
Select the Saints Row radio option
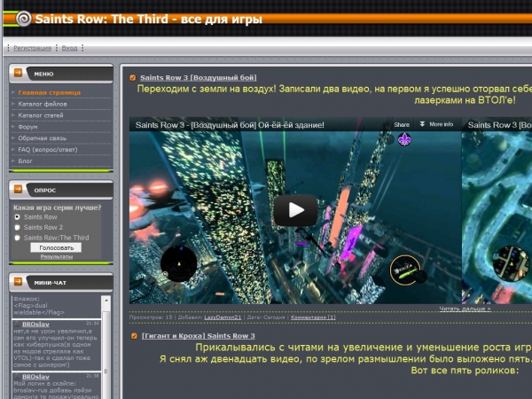click(17, 217)
